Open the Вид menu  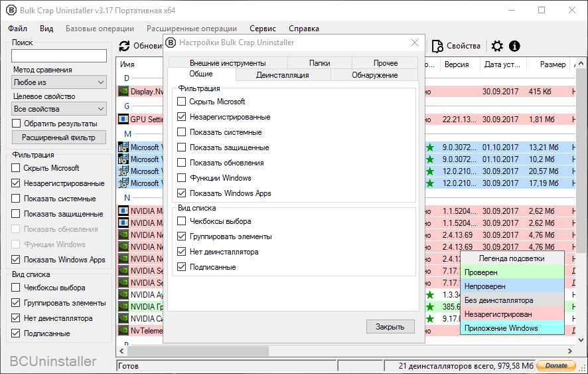point(46,29)
